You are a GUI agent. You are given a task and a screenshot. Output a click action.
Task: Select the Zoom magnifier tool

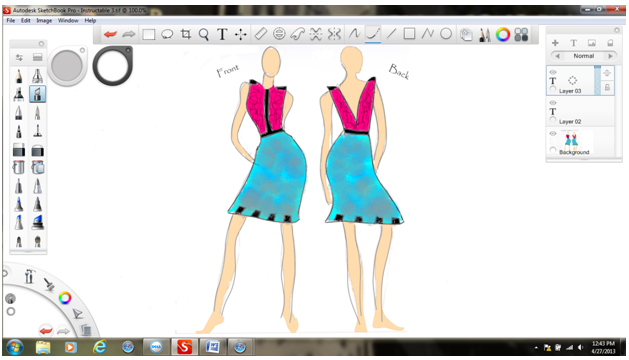click(203, 35)
